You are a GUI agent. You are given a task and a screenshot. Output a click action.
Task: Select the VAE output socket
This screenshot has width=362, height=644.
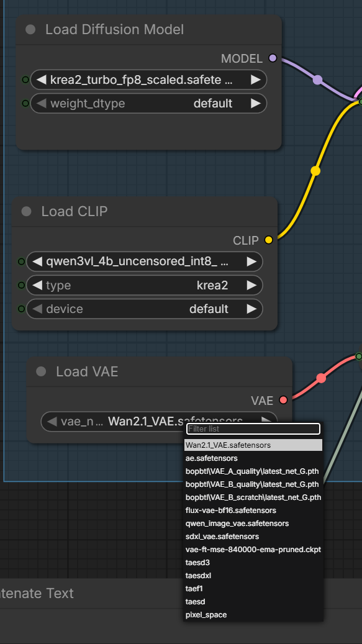point(283,400)
